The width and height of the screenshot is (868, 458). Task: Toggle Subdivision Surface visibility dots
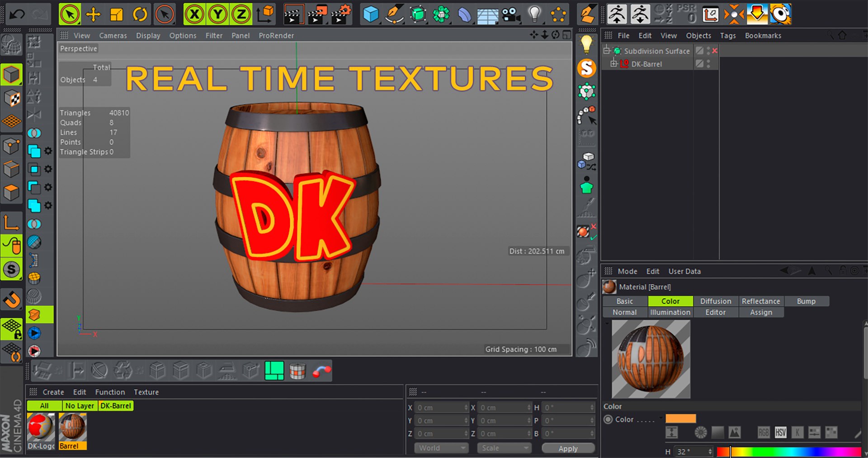[x=708, y=51]
